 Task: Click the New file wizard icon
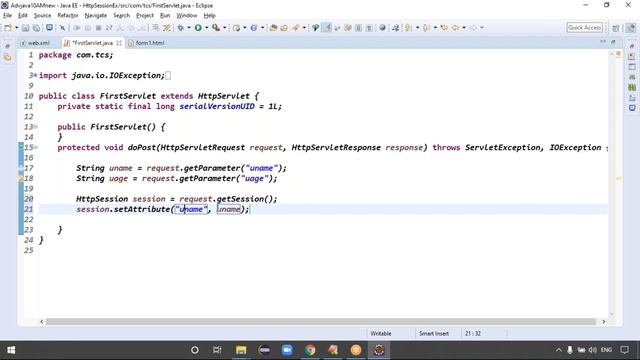click(8, 28)
